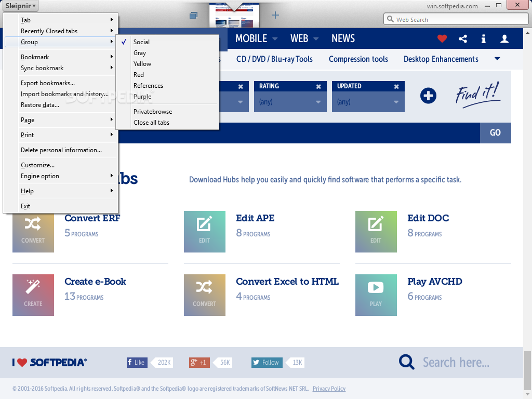Click the Google +1 button
Viewport: 532px width, 399px height.
tap(199, 362)
